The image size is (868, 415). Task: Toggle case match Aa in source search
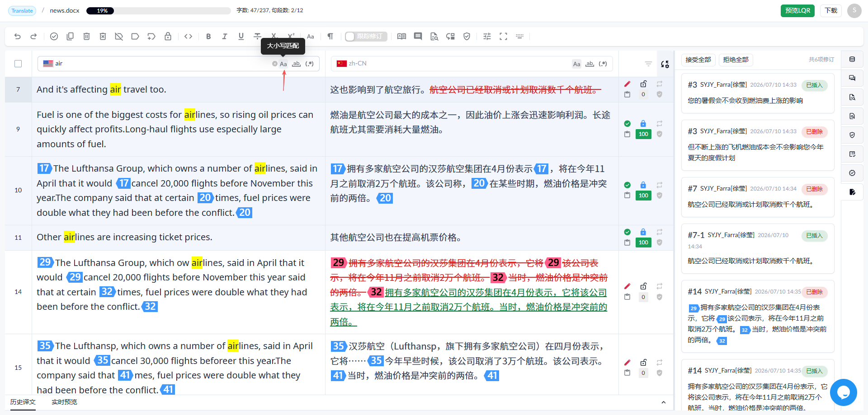pyautogui.click(x=283, y=64)
